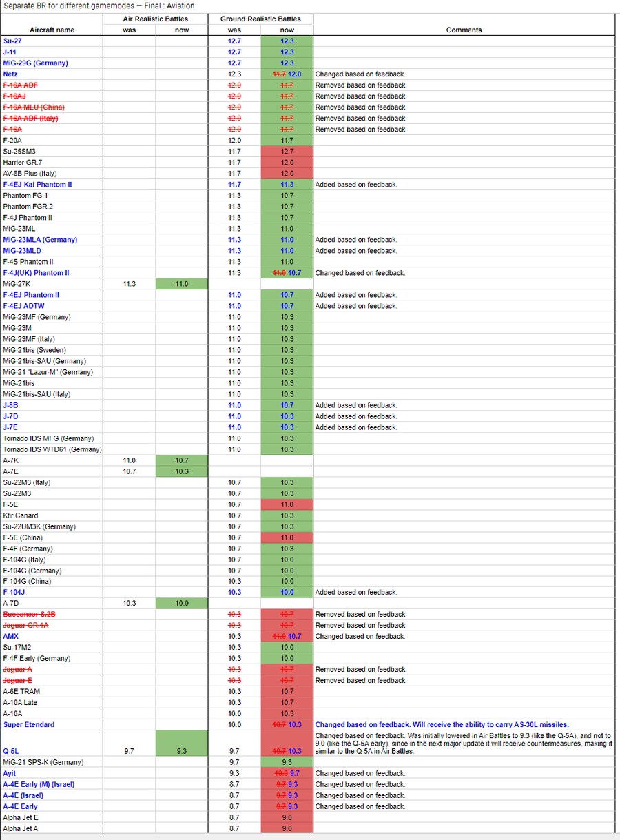The height and width of the screenshot is (840, 620).
Task: Select the Su-27 aircraft name cell
Action: pos(52,41)
